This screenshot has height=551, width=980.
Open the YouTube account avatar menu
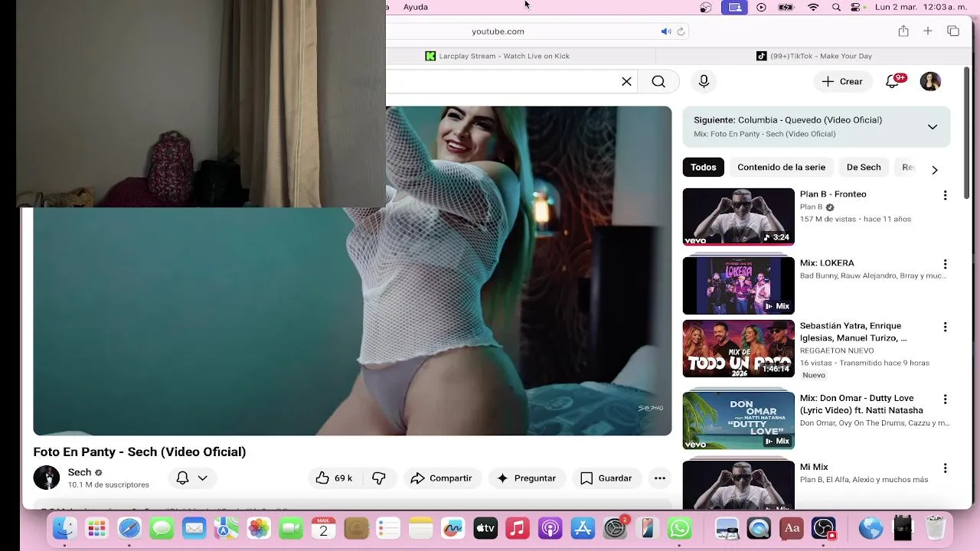click(x=930, y=81)
